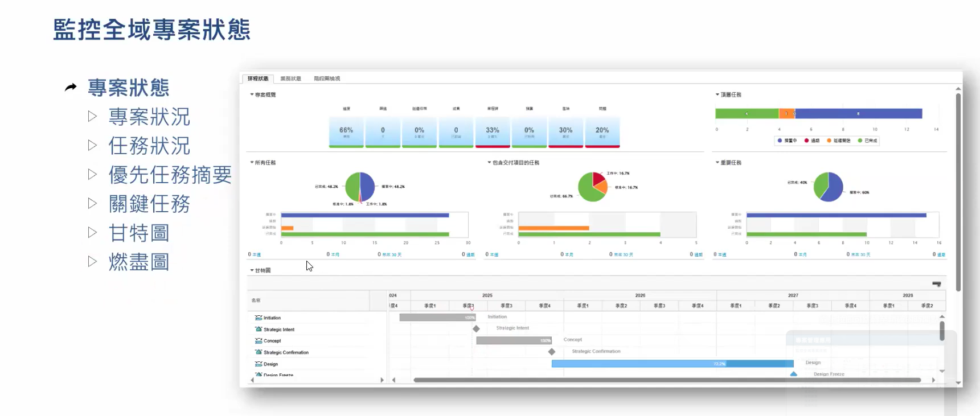The image size is (980, 416).
Task: Collapse the 甘特圖 section
Action: [x=252, y=270]
